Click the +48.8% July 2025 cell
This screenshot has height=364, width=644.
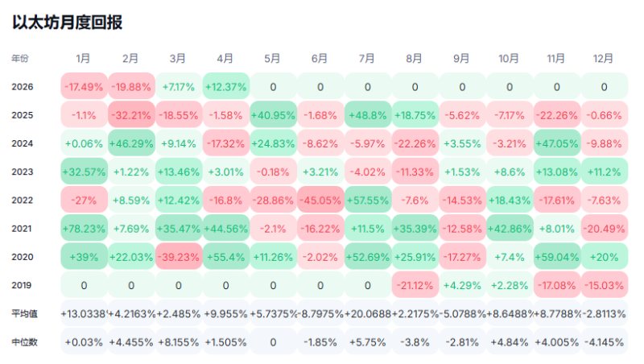(367, 115)
